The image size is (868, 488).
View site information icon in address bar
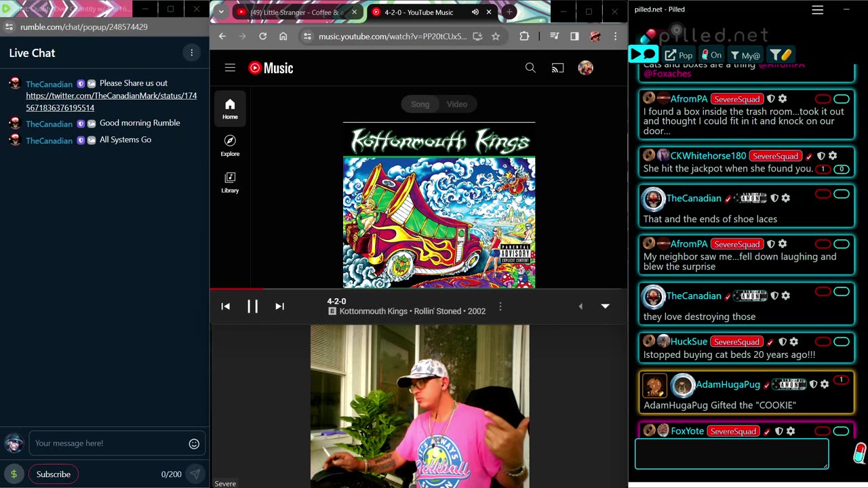[307, 37]
